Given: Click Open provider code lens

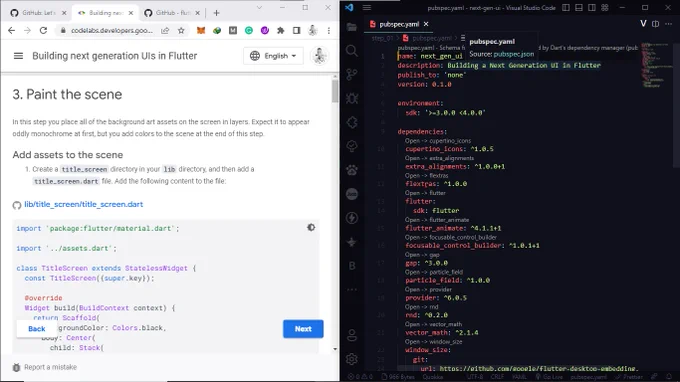Looking at the screenshot, I should [x=428, y=290].
